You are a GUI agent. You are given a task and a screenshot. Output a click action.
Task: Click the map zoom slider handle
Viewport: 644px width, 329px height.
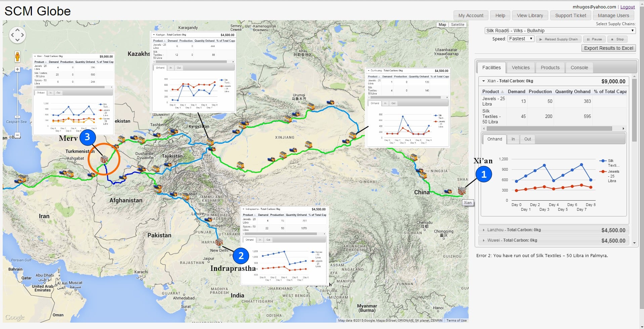pos(17,117)
